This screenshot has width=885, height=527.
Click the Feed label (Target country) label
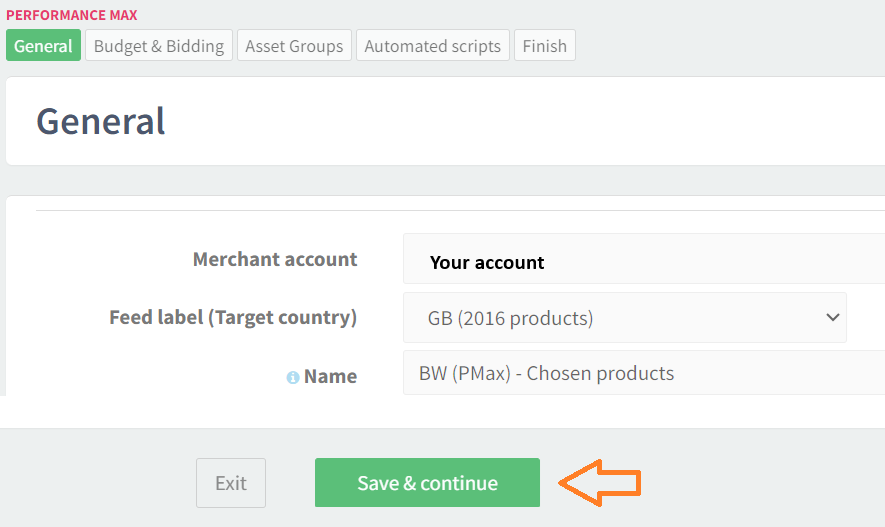pyautogui.click(x=233, y=317)
